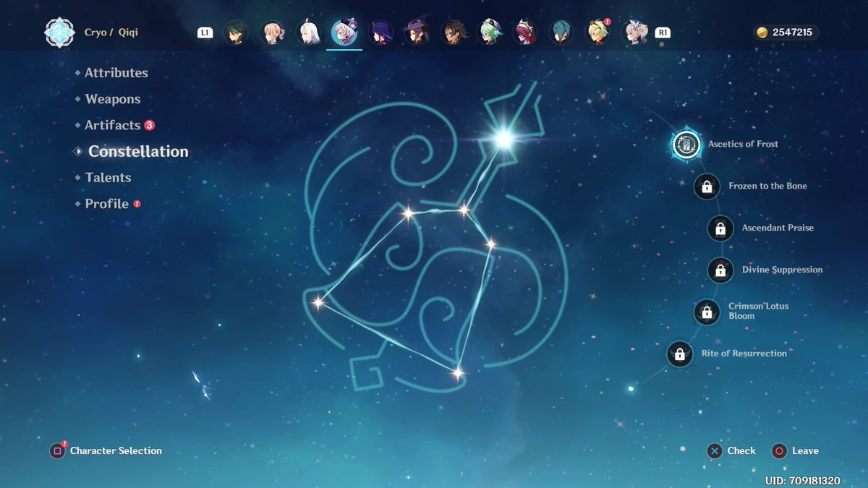Click the Check label

pyautogui.click(x=741, y=451)
